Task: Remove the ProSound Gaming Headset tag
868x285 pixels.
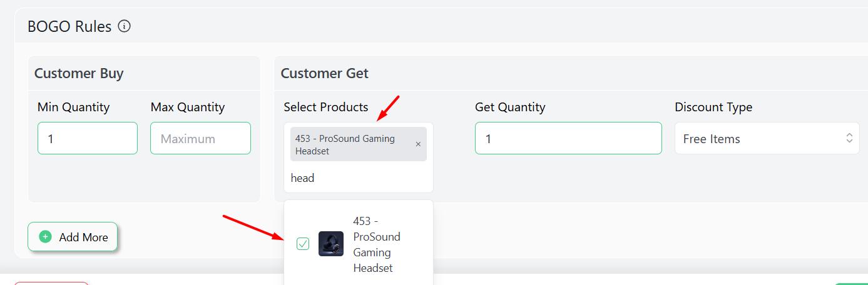Action: coord(418,144)
